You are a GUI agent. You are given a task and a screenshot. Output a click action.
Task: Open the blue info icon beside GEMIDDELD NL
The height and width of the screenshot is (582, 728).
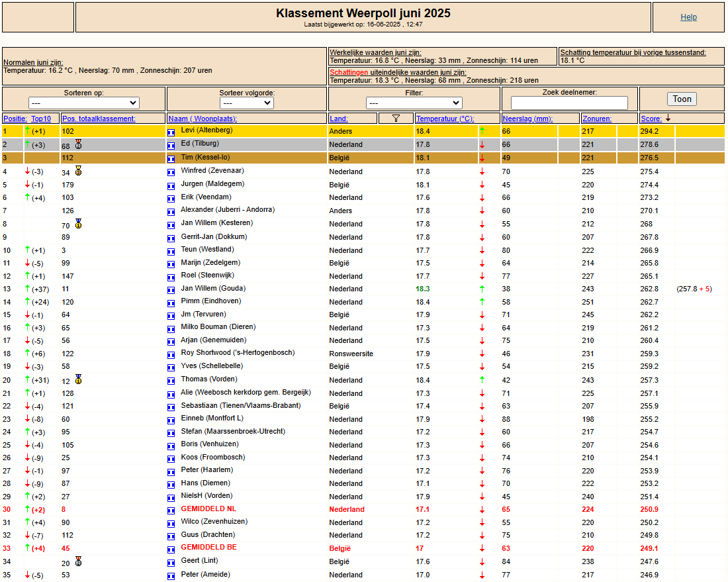click(171, 510)
